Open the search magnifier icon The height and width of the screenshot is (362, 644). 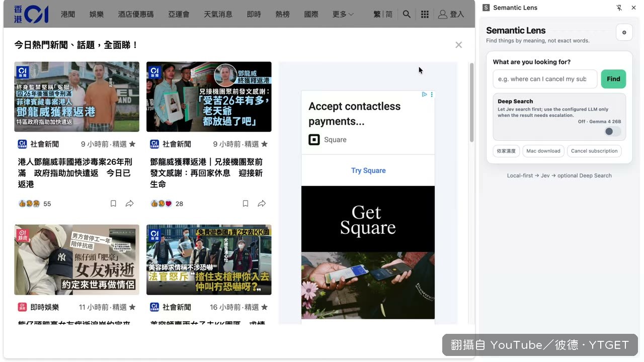pos(407,14)
